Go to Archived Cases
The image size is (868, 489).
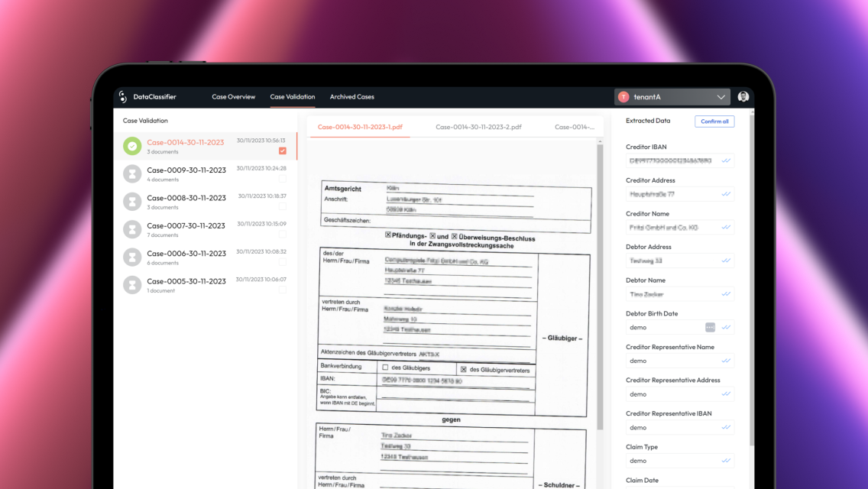pyautogui.click(x=352, y=96)
